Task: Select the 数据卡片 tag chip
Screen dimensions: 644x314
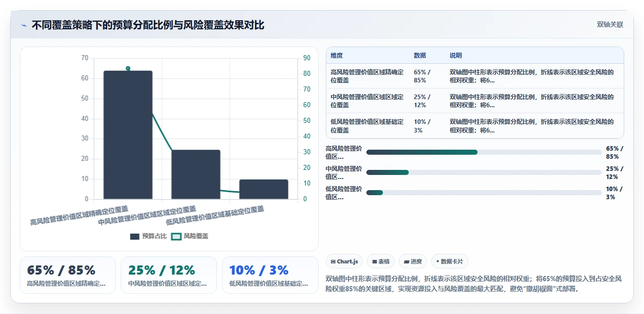Action: [450, 261]
